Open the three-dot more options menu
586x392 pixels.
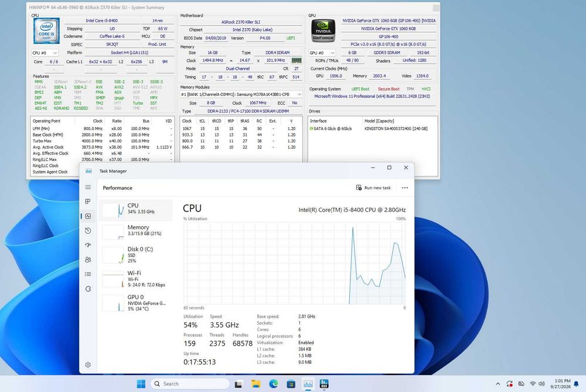[x=405, y=188]
